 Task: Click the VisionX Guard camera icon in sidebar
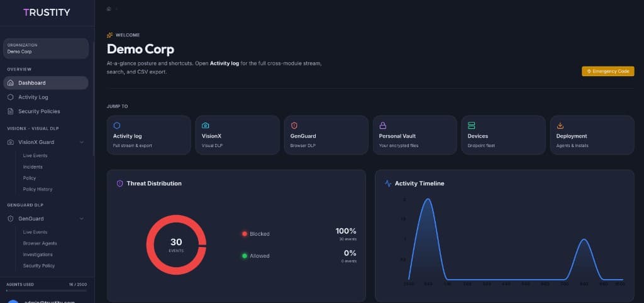click(x=11, y=142)
